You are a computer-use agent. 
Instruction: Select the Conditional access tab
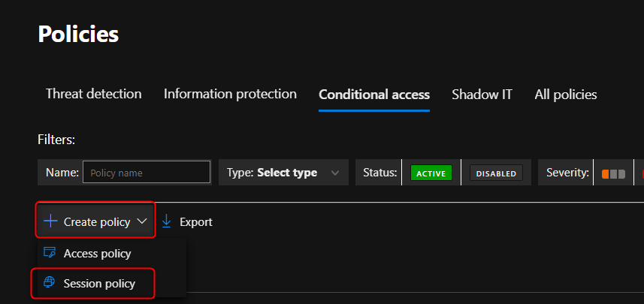click(x=374, y=95)
